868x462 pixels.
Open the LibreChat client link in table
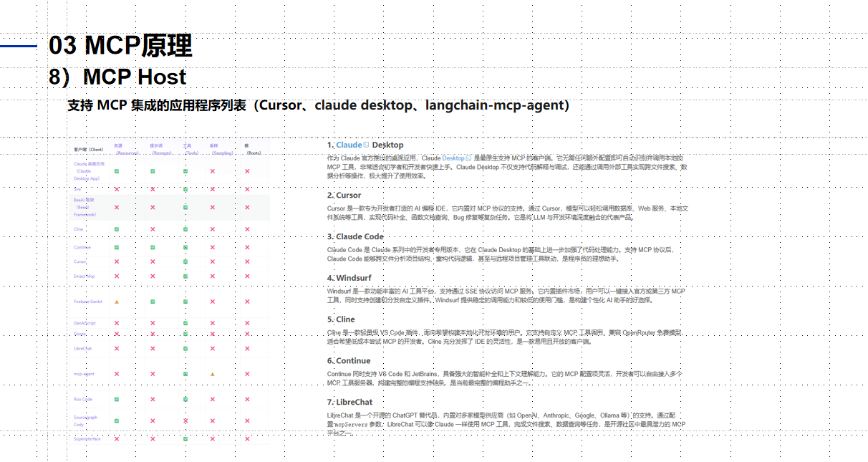[x=83, y=349]
